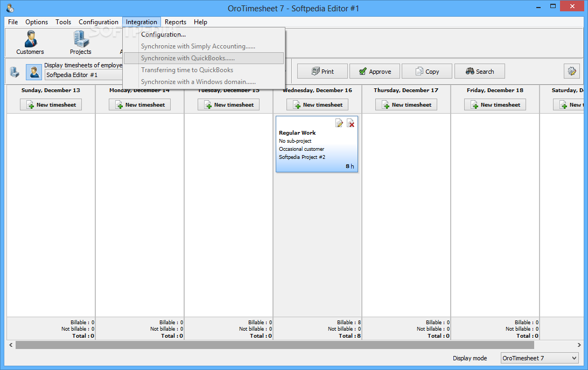588x370 pixels.
Task: Select Synchronize with a Windows domain entry
Action: click(x=204, y=82)
